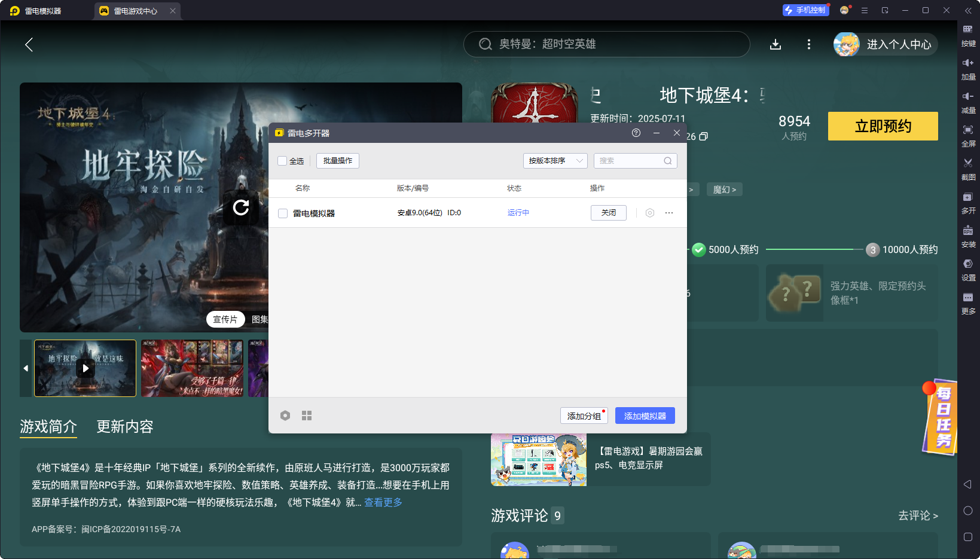Select the red warrior screenshot thumbnail
Screen dimensions: 980x559
coord(193,368)
